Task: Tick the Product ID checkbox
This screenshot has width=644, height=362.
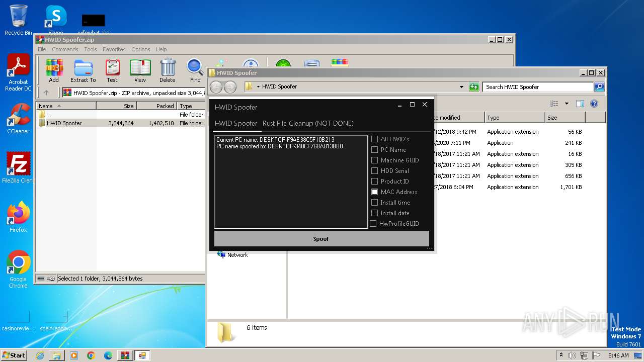Action: tap(374, 181)
